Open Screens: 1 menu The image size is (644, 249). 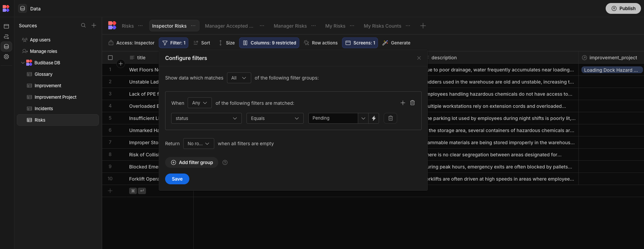tap(360, 43)
